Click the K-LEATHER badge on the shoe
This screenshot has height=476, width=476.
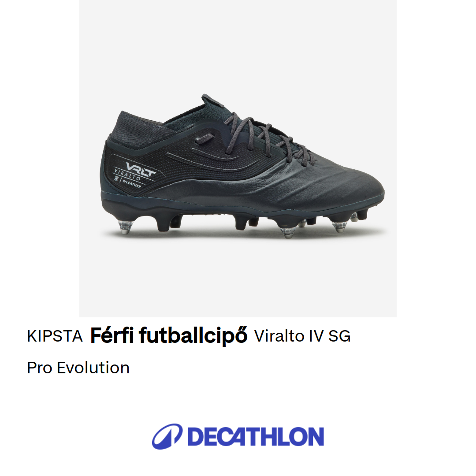[x=132, y=183]
